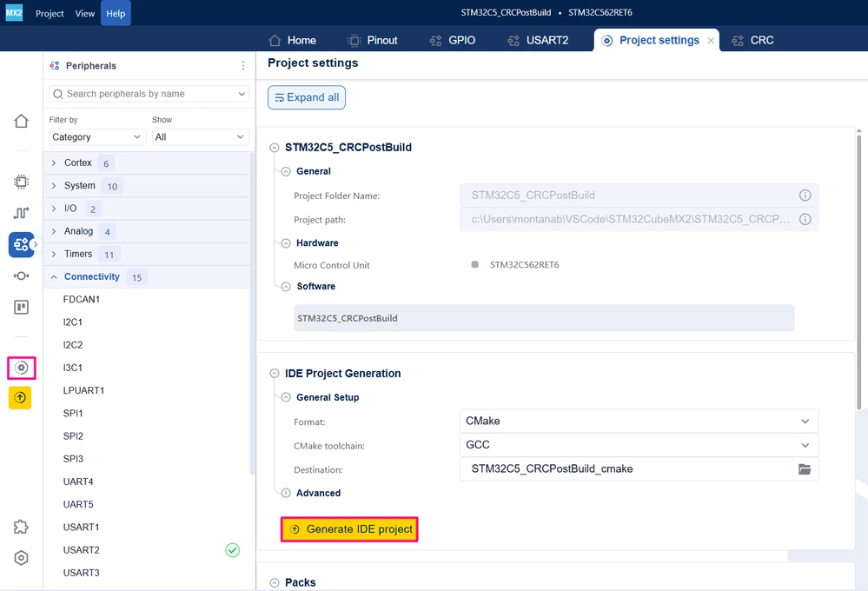Open the Help menu
The width and height of the screenshot is (868, 591).
click(116, 13)
